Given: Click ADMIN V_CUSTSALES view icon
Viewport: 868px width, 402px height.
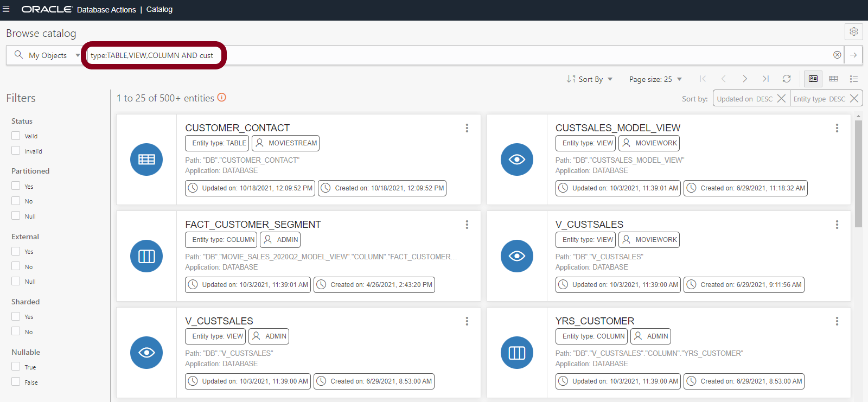Looking at the screenshot, I should (146, 353).
